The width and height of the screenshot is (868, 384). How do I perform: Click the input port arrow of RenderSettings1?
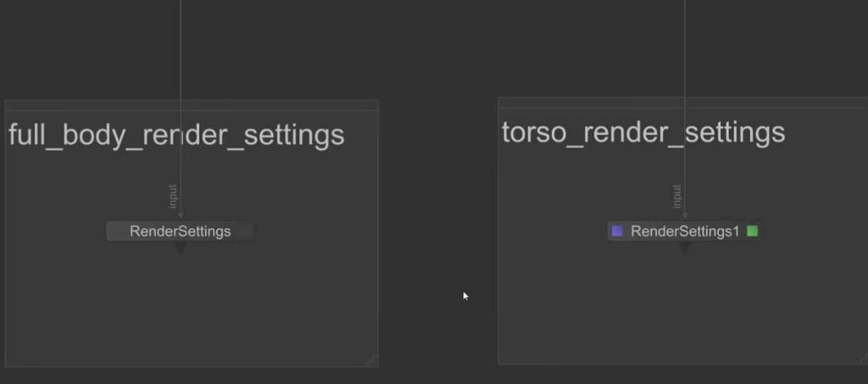[685, 216]
